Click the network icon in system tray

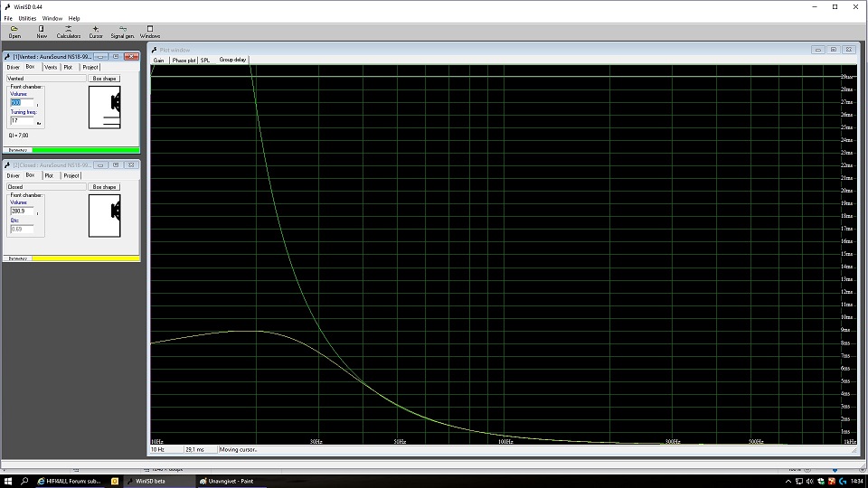(x=798, y=482)
